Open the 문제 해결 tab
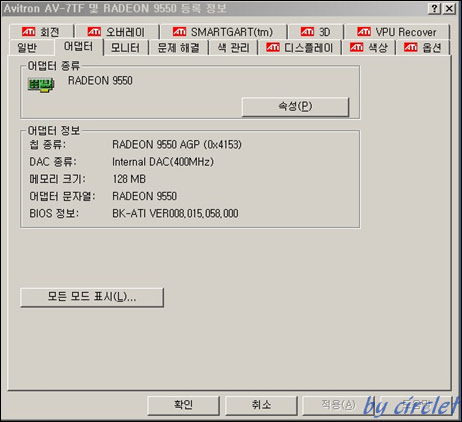462x422 pixels. (x=178, y=48)
